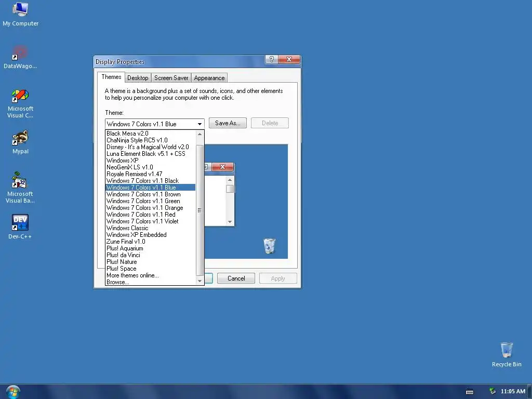
Task: Choose Plus! Space theme
Action: click(x=150, y=269)
